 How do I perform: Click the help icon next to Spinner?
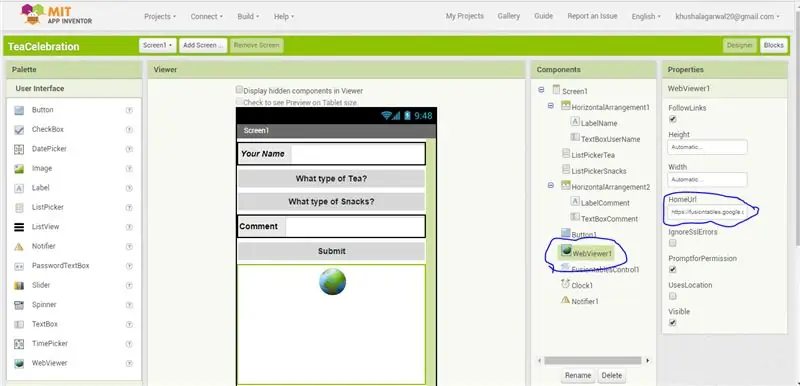click(x=129, y=305)
